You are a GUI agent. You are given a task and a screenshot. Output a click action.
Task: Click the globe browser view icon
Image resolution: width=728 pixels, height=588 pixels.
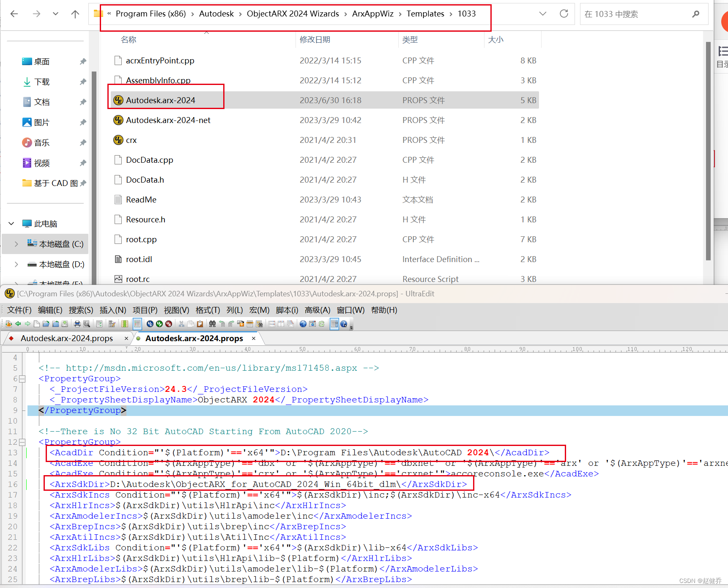click(303, 324)
